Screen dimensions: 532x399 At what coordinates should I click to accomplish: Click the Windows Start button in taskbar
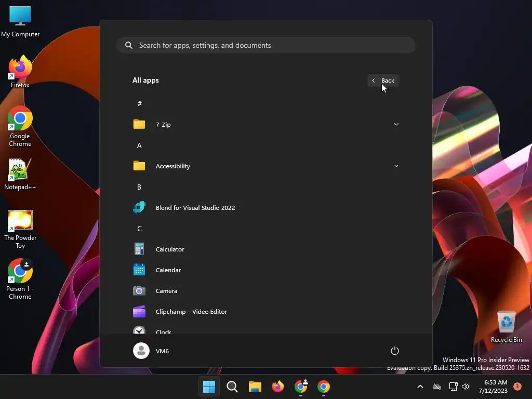[209, 387]
